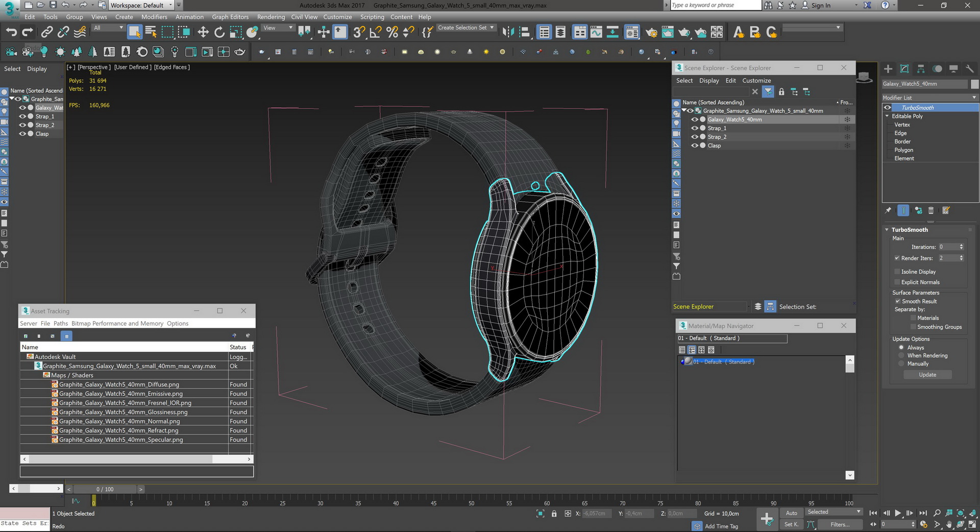Viewport: 980px width, 532px height.
Task: Collapse the TurboSmooth rollout
Action: [x=887, y=230]
